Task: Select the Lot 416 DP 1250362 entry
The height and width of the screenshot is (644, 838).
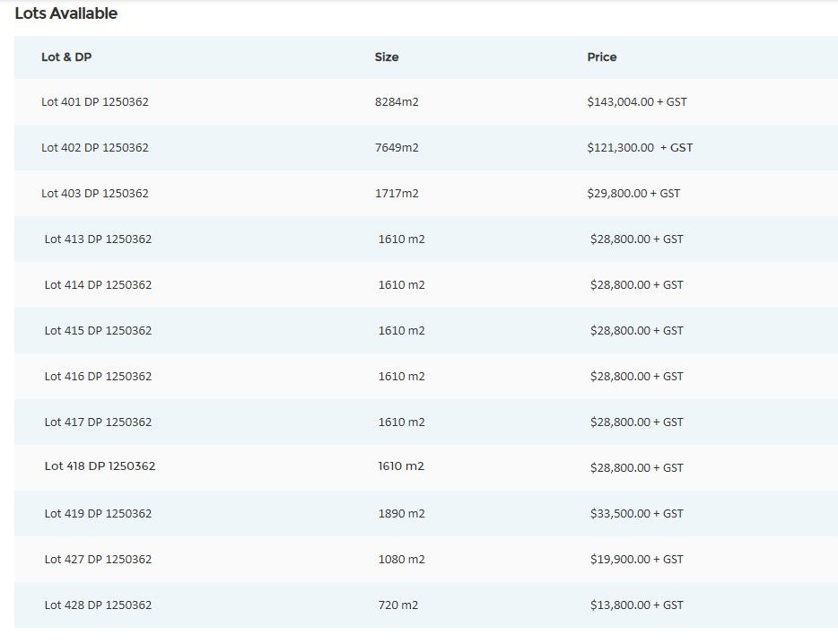Action: (98, 377)
